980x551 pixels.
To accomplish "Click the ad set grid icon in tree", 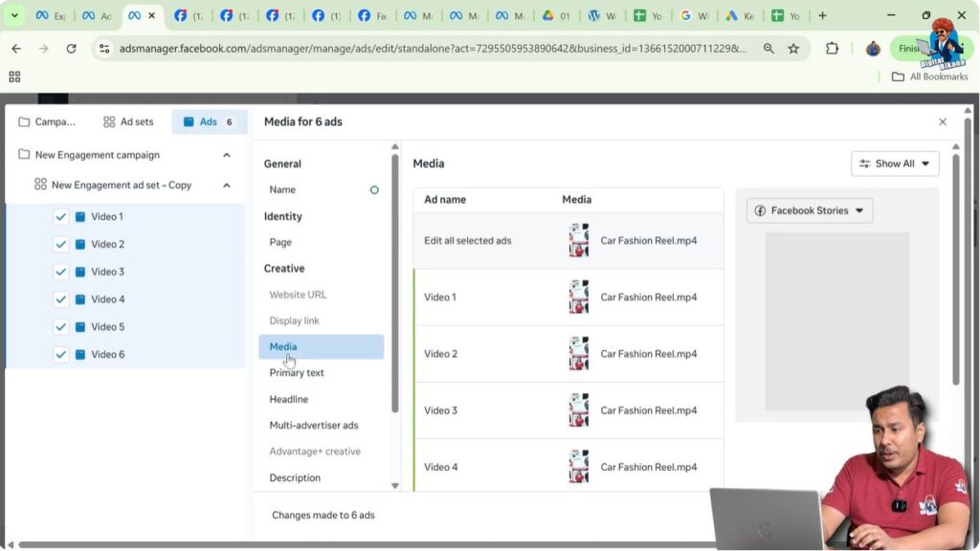I will click(40, 185).
